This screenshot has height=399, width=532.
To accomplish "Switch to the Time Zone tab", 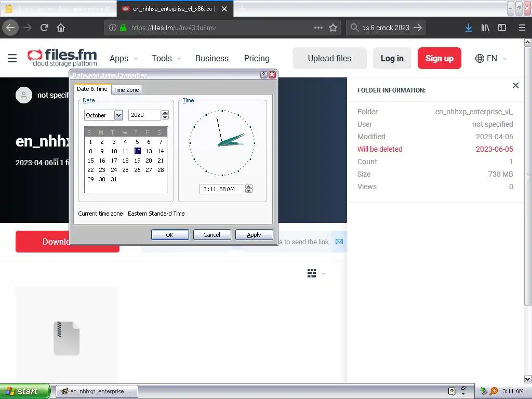I will (126, 89).
